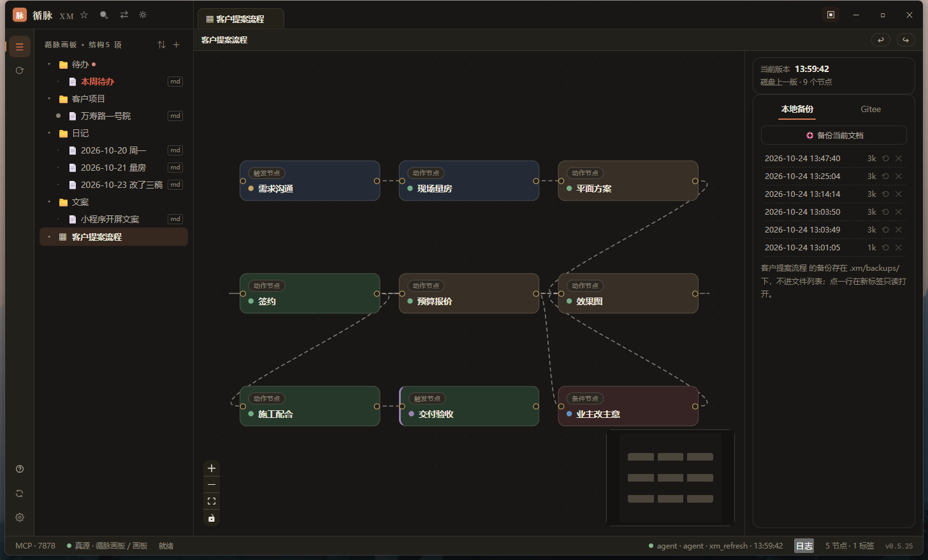Viewport: 928px width, 560px height.
Task: Collapse the 客户项目 folder
Action: [49, 99]
